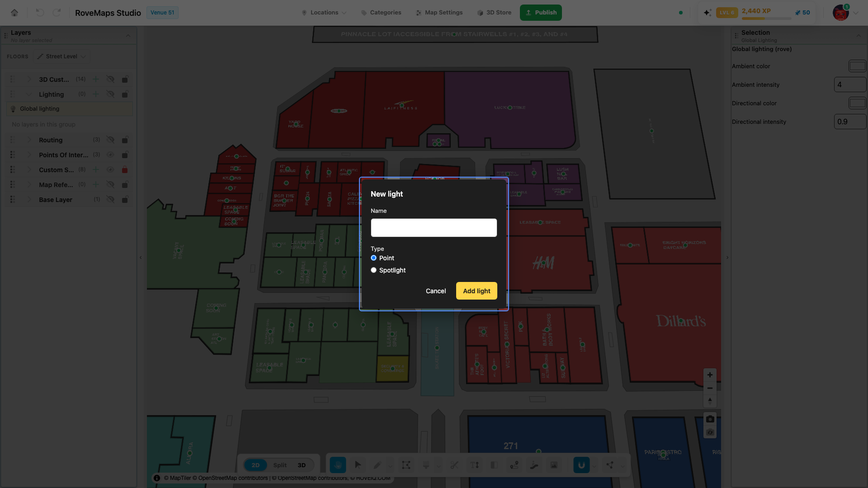Open the user avatar account menu
The height and width of the screenshot is (488, 868).
click(x=841, y=13)
